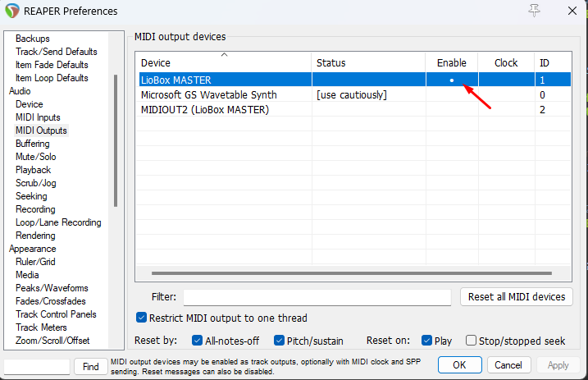Toggle the Enable dot for LioBox MASTER

click(452, 80)
